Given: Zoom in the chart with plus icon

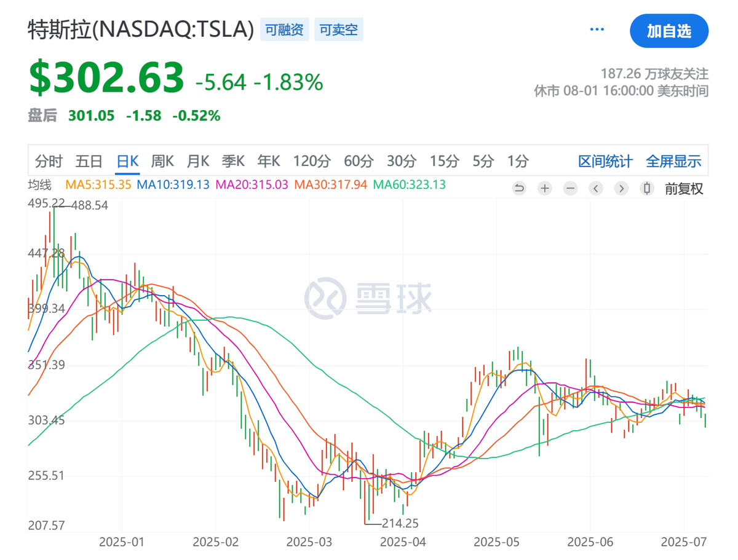Looking at the screenshot, I should 545,189.
